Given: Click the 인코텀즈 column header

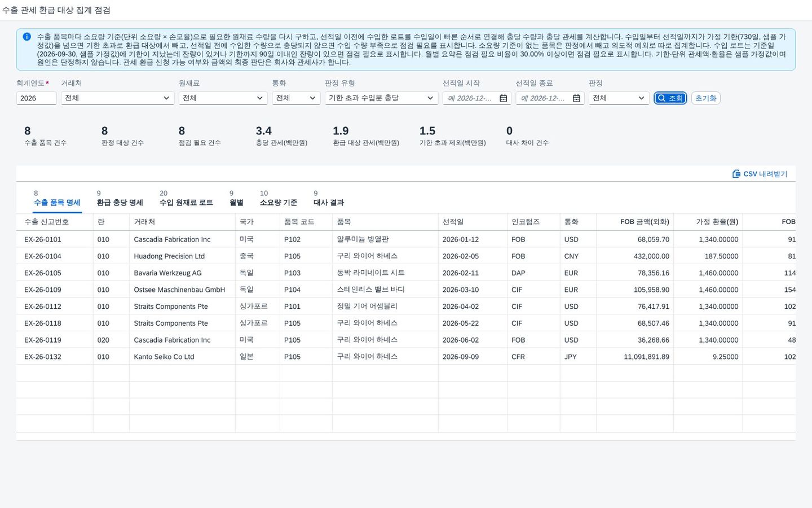Looking at the screenshot, I should tap(533, 222).
